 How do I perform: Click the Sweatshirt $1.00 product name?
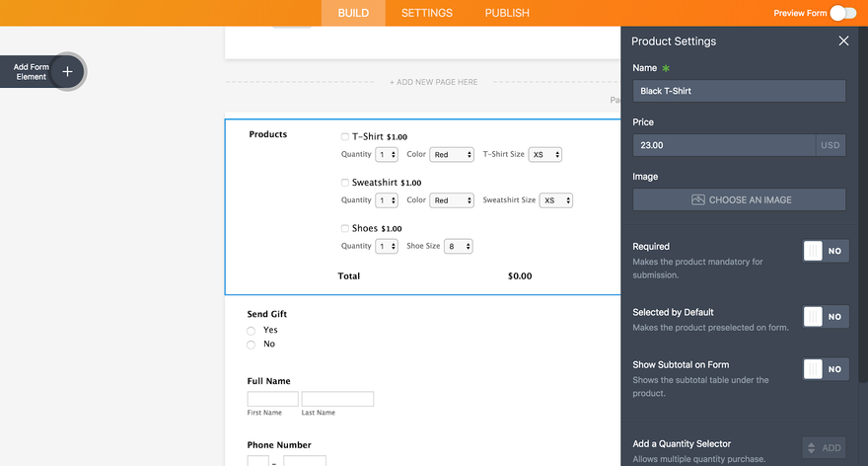click(387, 183)
